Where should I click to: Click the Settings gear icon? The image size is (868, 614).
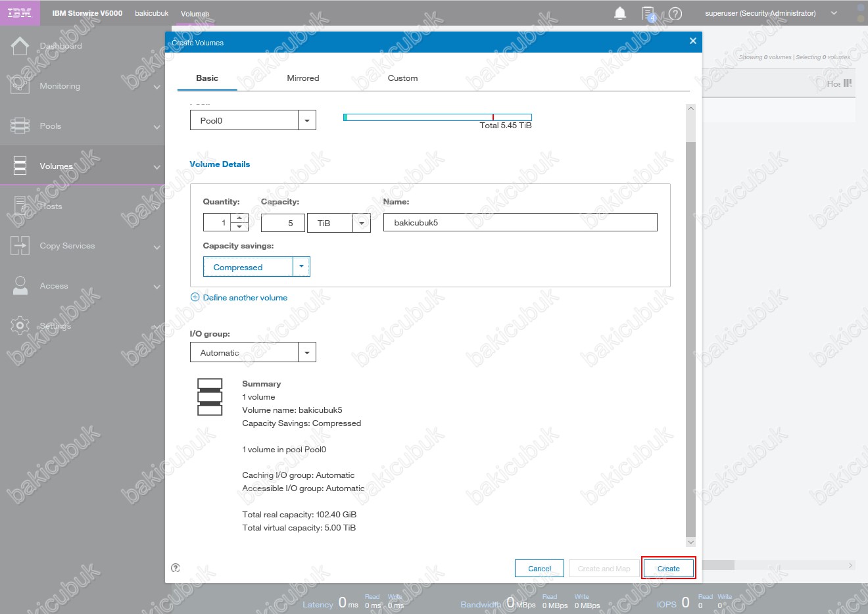click(x=20, y=325)
